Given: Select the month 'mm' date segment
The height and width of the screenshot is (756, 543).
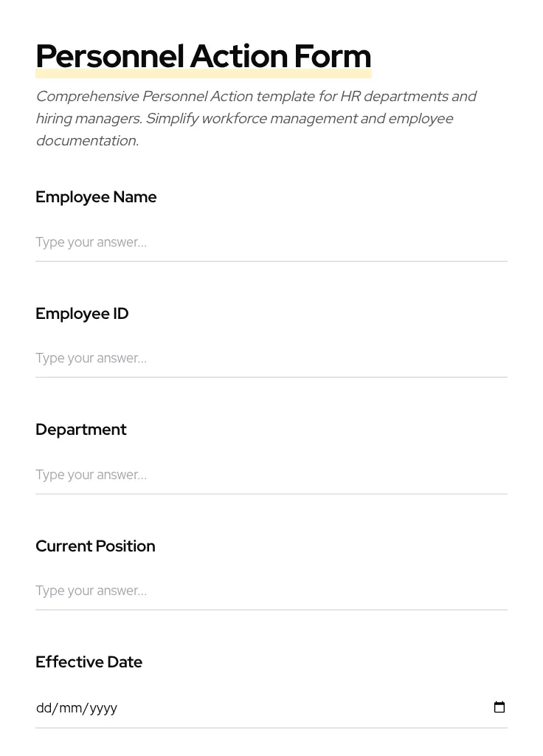Looking at the screenshot, I should pos(70,708).
